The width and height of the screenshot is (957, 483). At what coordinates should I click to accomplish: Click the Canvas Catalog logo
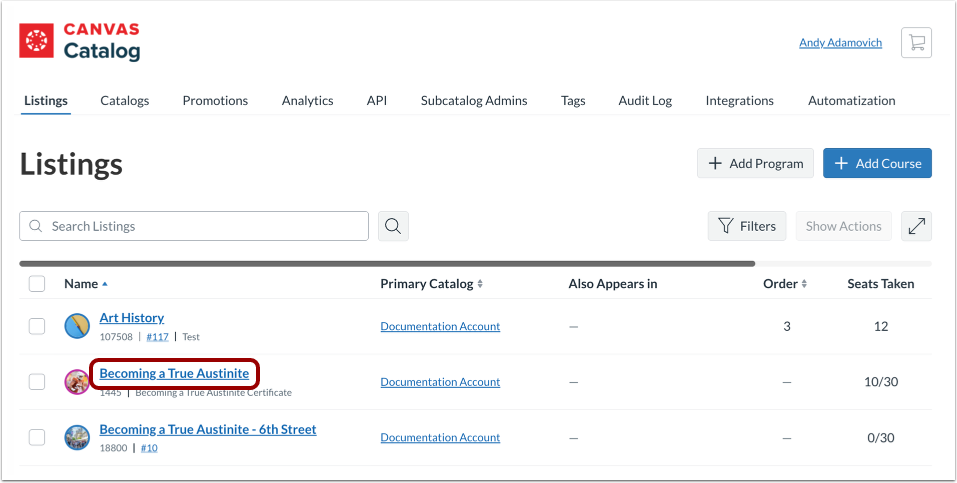[x=79, y=42]
